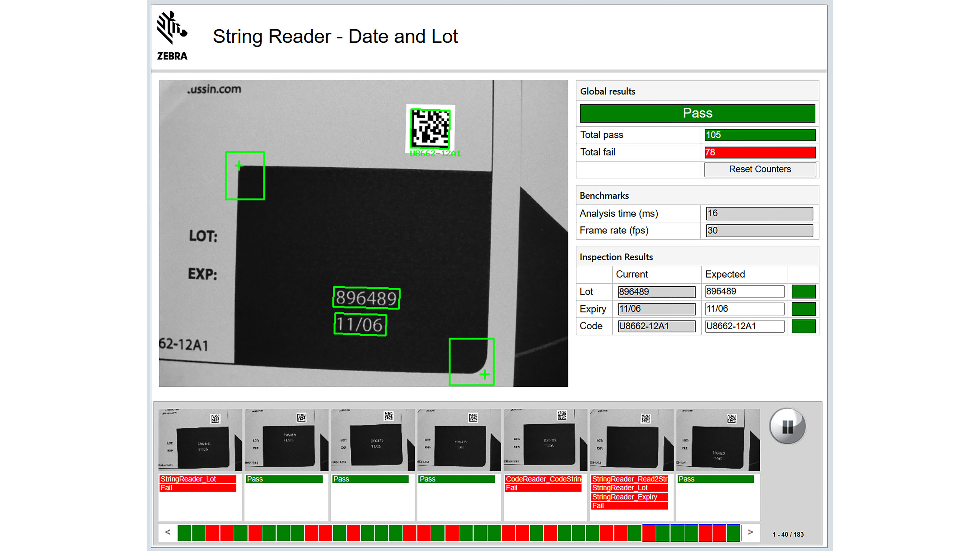Click the green pass indicator beside Code row
Image resolution: width=980 pixels, height=551 pixels.
[804, 326]
